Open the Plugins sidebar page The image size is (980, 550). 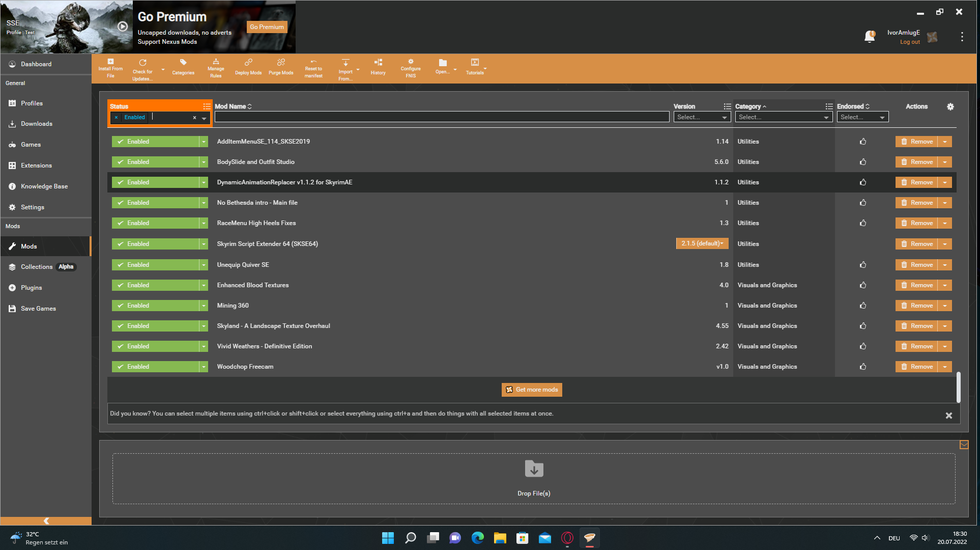coord(31,288)
